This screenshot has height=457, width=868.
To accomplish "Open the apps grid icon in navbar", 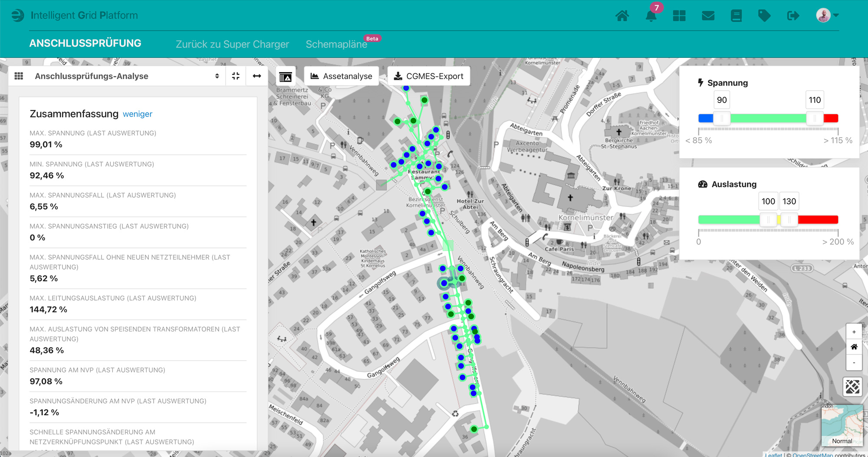I will click(679, 15).
